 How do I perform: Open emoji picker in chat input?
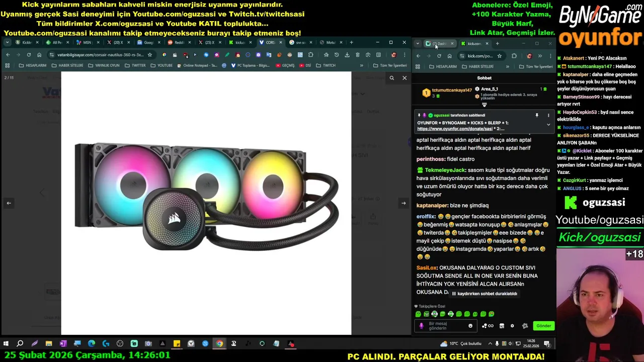click(470, 326)
